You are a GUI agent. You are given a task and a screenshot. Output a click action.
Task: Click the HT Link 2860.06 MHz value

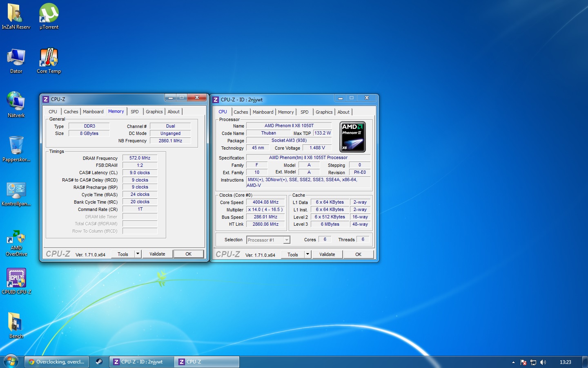(266, 224)
